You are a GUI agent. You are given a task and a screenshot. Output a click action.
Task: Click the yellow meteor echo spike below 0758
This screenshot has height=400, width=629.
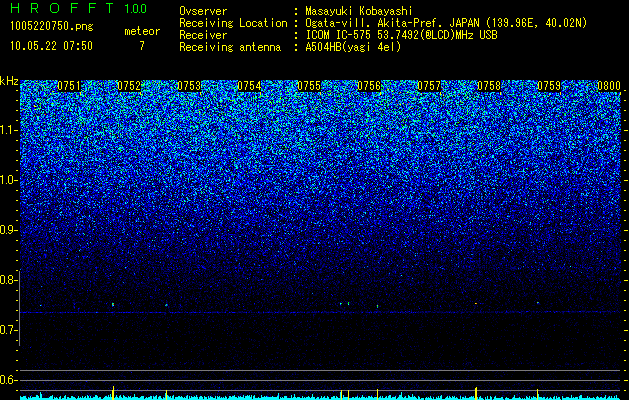tap(476, 393)
